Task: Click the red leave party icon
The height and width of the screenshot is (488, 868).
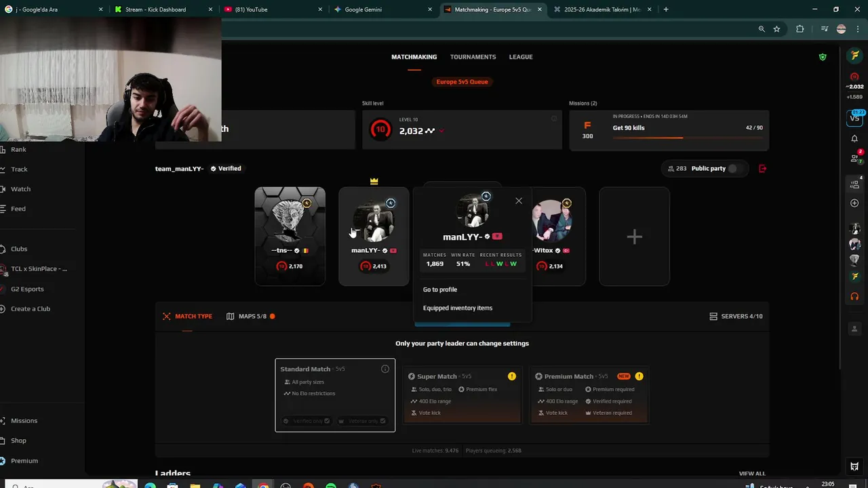Action: coord(762,168)
